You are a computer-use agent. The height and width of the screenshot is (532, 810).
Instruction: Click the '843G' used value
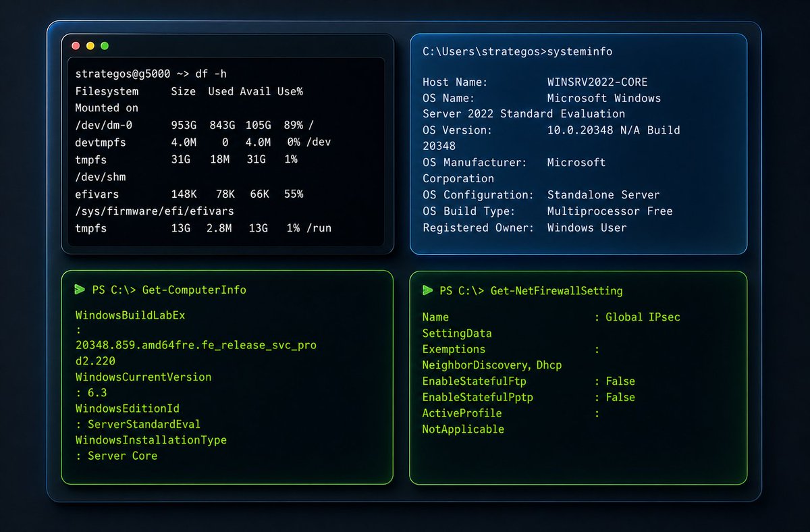tap(221, 126)
